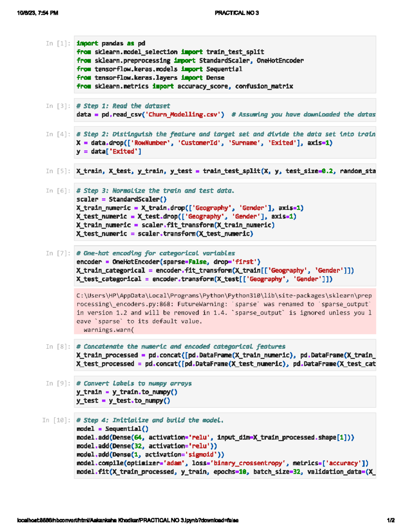
Task: Click the accuracy_score, confusion_matrix import line
Action: coord(185,86)
